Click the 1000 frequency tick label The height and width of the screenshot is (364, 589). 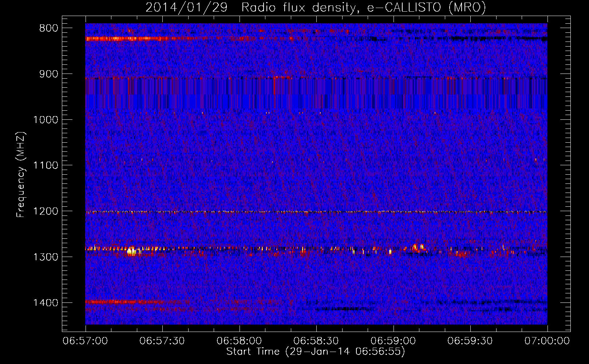46,120
